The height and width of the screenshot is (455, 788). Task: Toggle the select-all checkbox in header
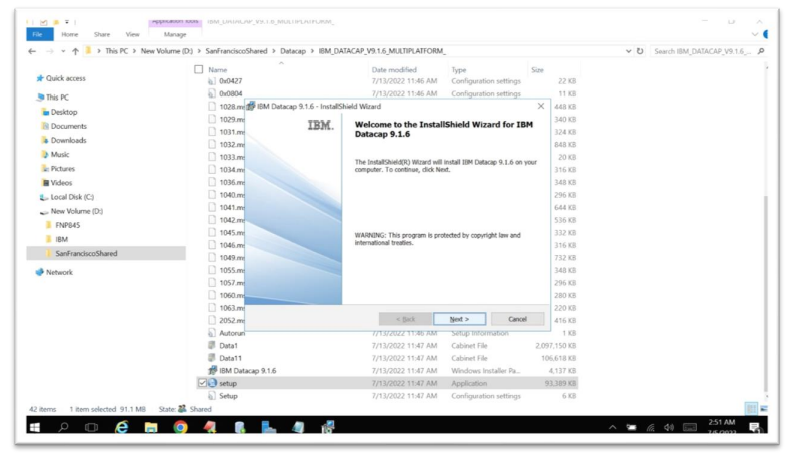click(x=199, y=69)
